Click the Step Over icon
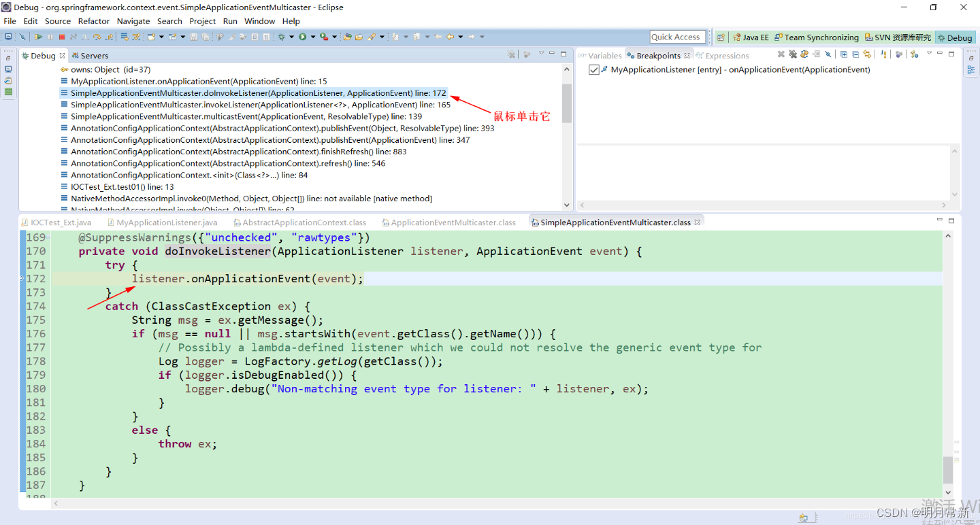The width and height of the screenshot is (980, 525). [x=97, y=37]
